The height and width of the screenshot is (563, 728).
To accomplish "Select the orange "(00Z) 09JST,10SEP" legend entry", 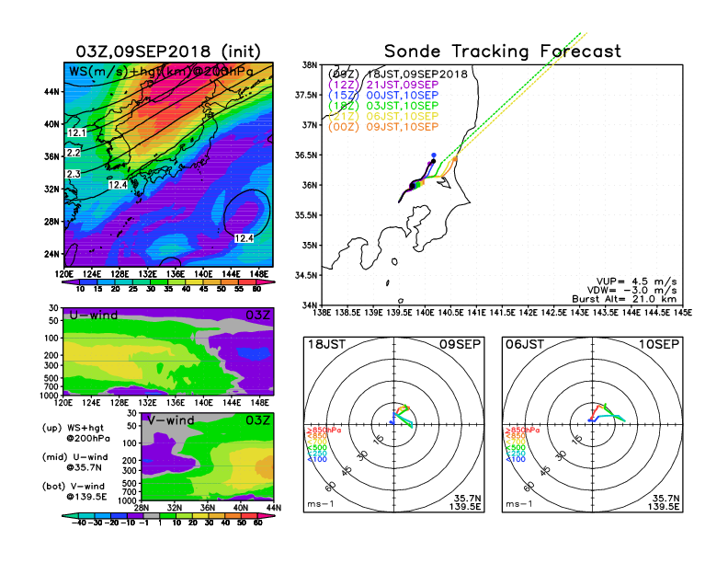I will tap(383, 127).
